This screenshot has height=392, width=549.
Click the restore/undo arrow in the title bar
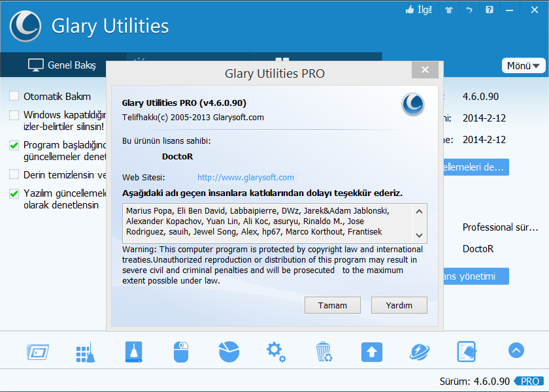[469, 10]
